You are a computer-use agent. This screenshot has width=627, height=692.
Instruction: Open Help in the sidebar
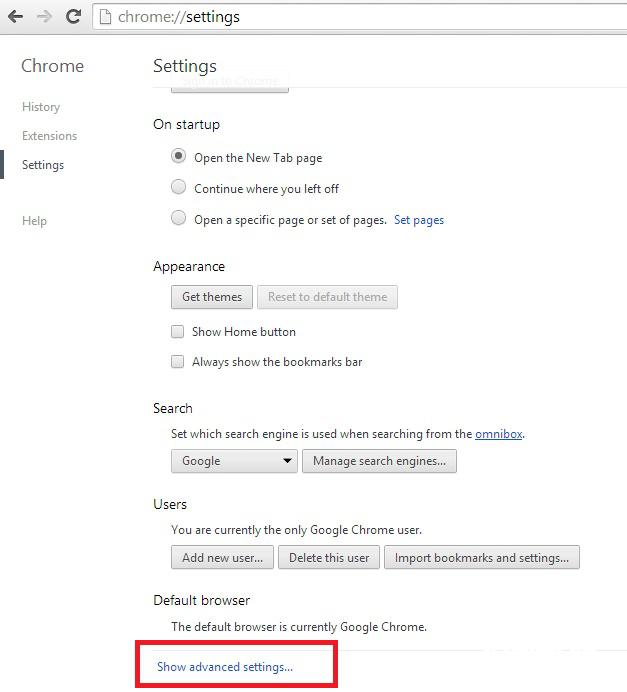pos(34,221)
